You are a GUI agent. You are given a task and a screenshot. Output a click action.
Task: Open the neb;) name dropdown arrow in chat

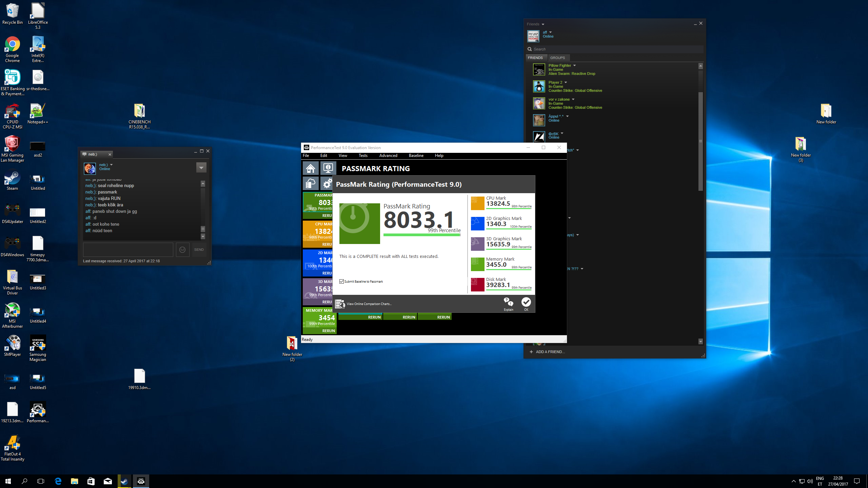coord(111,165)
